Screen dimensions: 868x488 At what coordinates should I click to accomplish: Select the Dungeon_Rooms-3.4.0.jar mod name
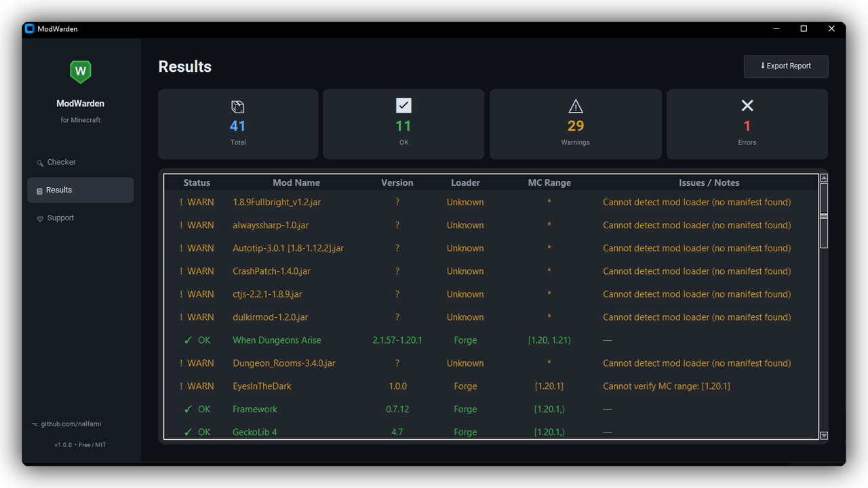(x=284, y=363)
